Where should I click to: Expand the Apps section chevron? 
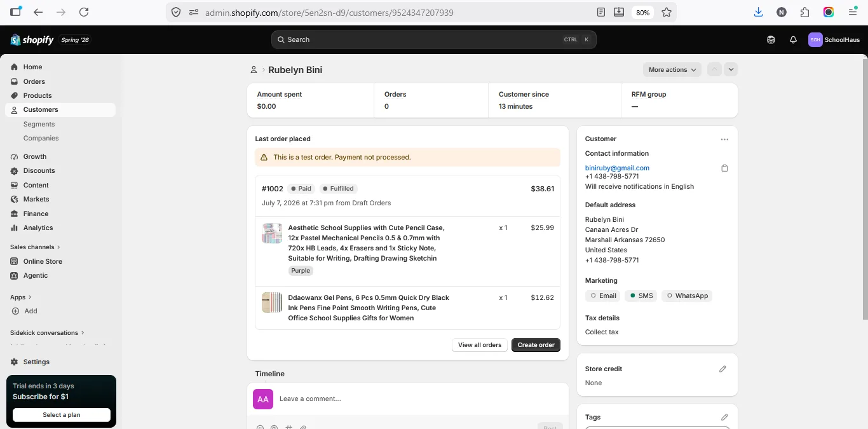pos(29,297)
